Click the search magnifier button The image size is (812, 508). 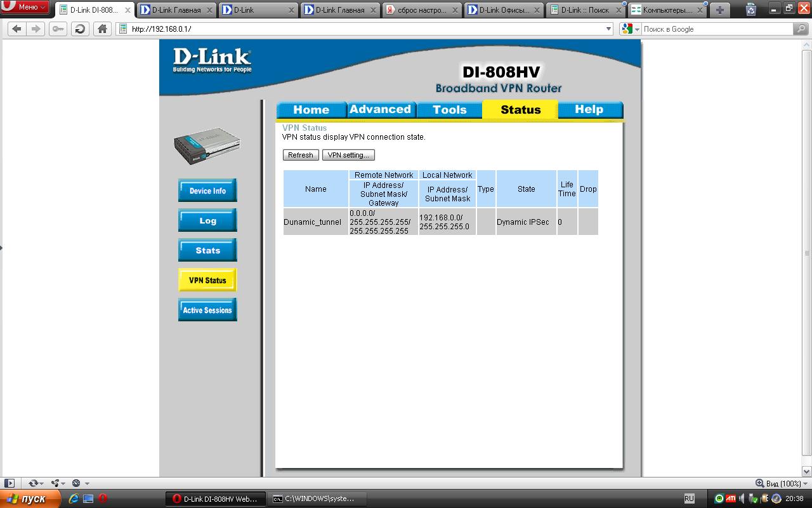pos(801,29)
